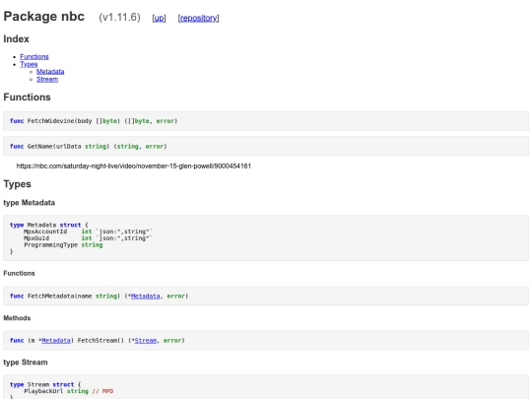Jump to Functions in the index
532x399 pixels.
click(34, 57)
